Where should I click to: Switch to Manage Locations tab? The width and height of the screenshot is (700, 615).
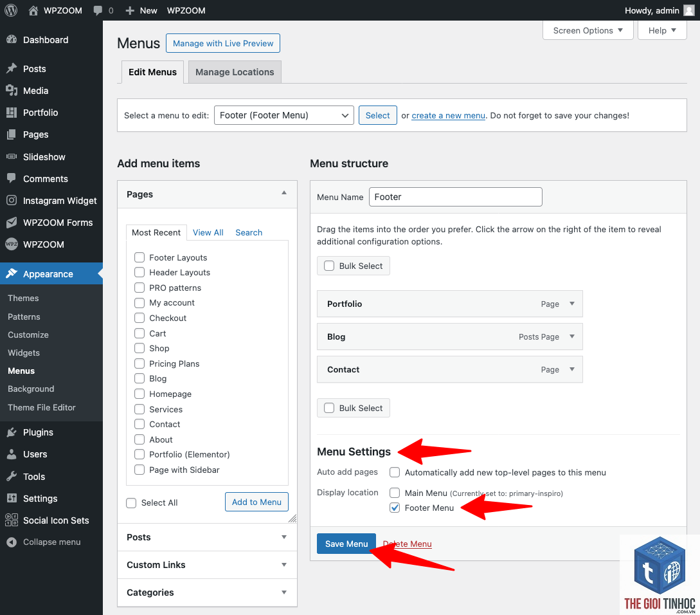coord(235,72)
